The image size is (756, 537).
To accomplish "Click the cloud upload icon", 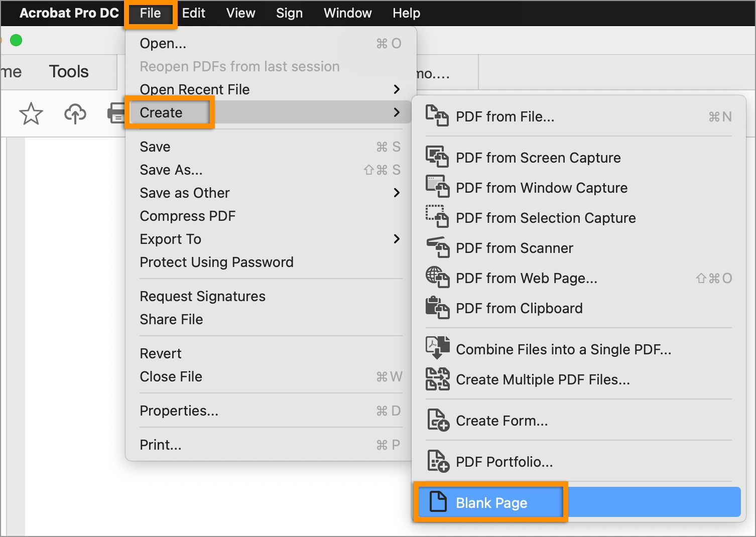I will click(75, 113).
